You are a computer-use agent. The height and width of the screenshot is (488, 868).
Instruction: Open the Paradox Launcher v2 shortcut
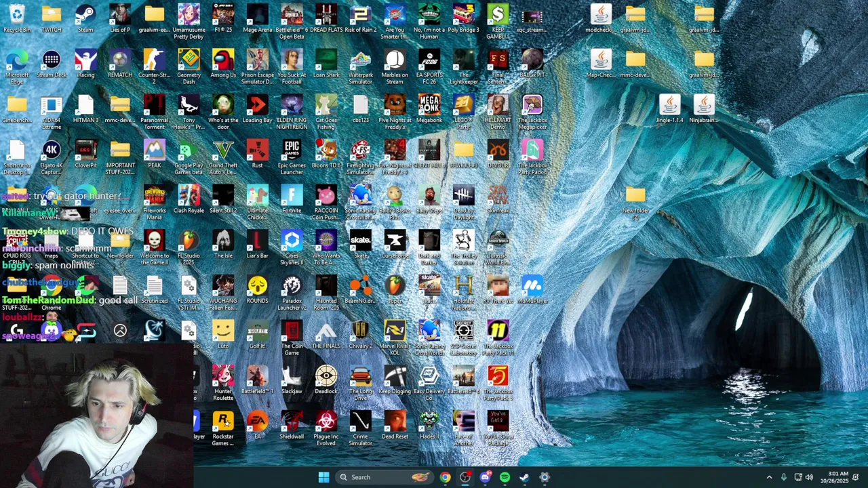(x=292, y=293)
